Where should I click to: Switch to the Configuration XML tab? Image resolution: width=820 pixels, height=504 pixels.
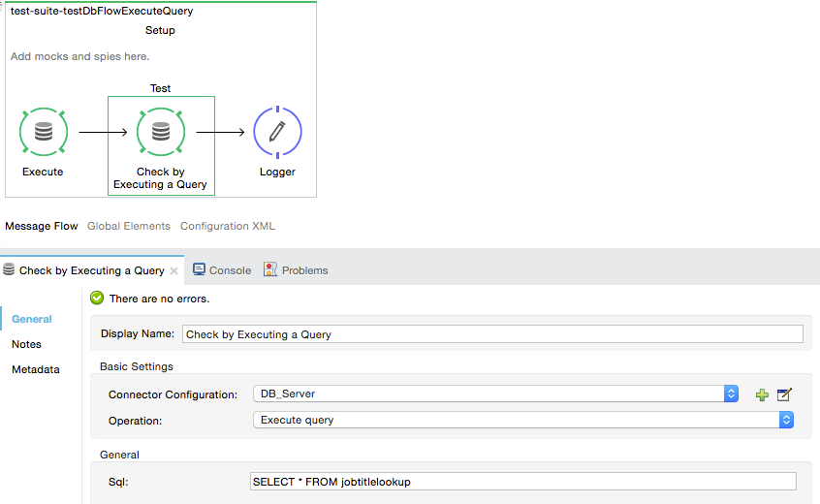click(x=228, y=226)
